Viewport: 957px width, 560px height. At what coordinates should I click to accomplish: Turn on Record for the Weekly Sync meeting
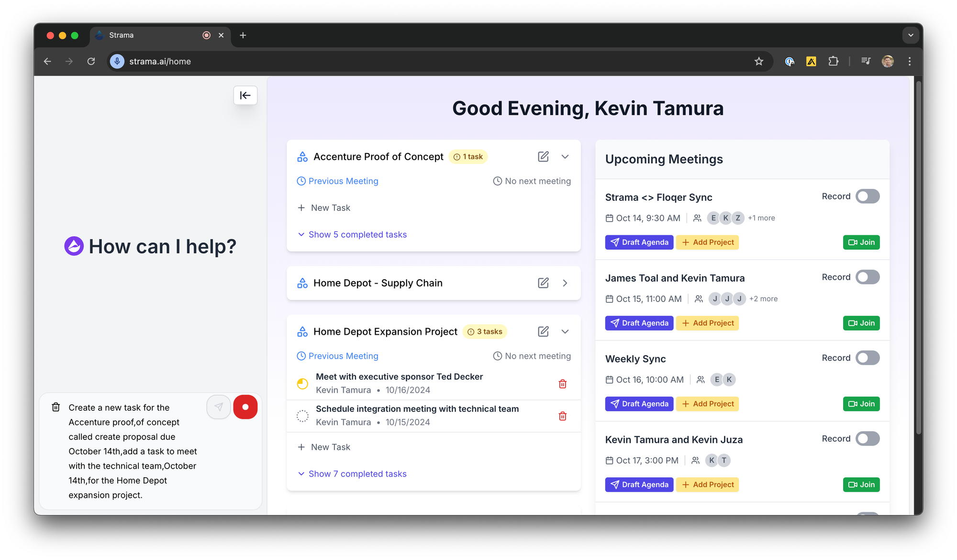coord(867,358)
